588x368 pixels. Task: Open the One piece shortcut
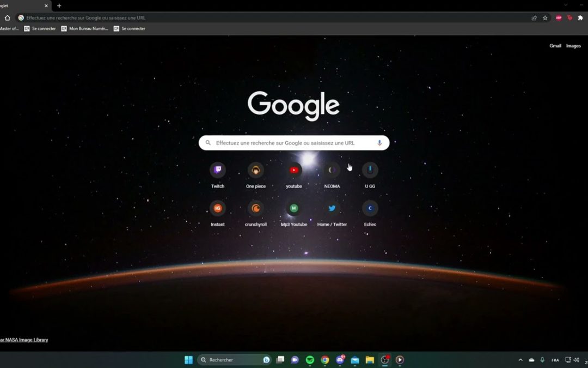(256, 176)
